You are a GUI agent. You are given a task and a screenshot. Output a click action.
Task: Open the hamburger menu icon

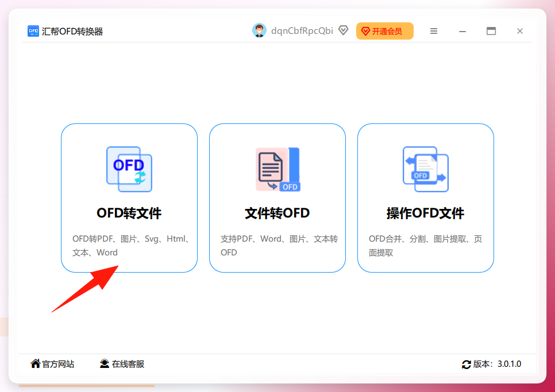(x=434, y=31)
